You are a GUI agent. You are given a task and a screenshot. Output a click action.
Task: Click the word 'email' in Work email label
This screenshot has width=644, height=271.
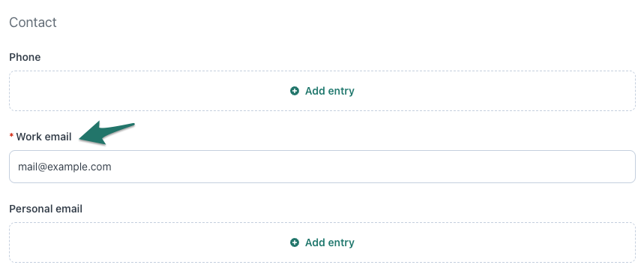(58, 137)
